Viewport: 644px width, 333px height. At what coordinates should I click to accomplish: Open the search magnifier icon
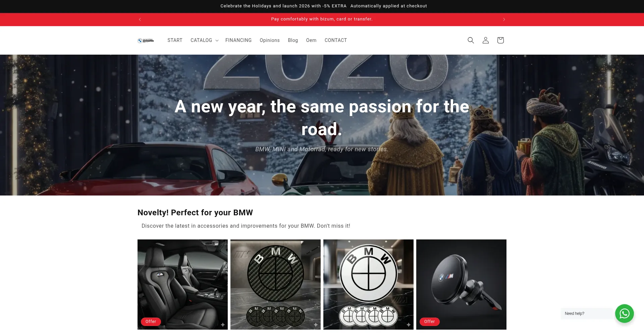point(471,40)
